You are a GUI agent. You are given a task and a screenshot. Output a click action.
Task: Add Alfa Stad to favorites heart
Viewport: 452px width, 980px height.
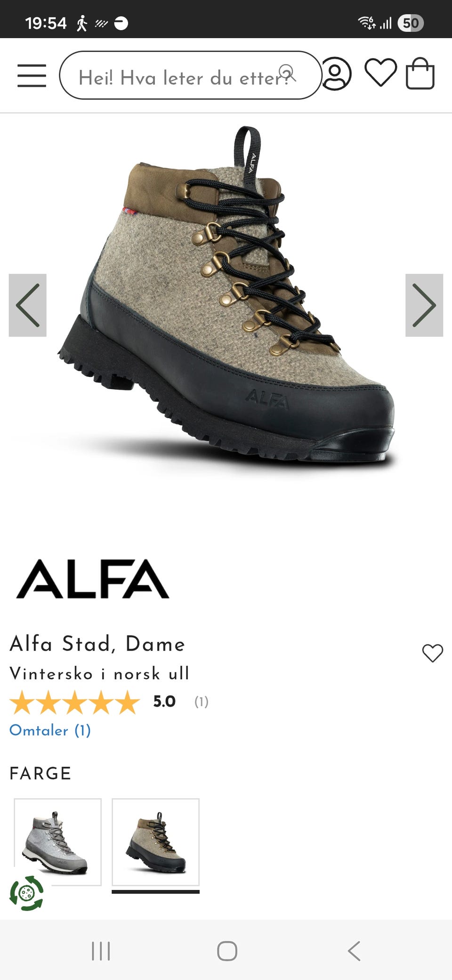coord(432,653)
